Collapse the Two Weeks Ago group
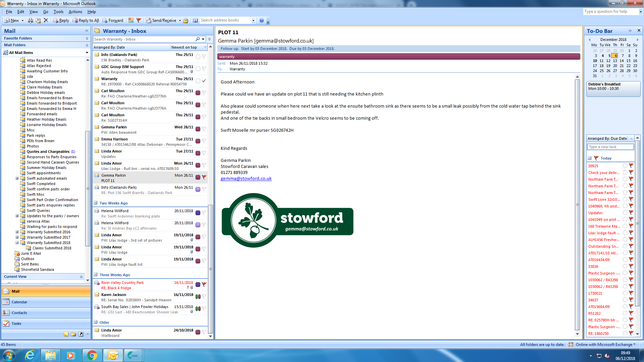The height and width of the screenshot is (362, 644). 96,203
